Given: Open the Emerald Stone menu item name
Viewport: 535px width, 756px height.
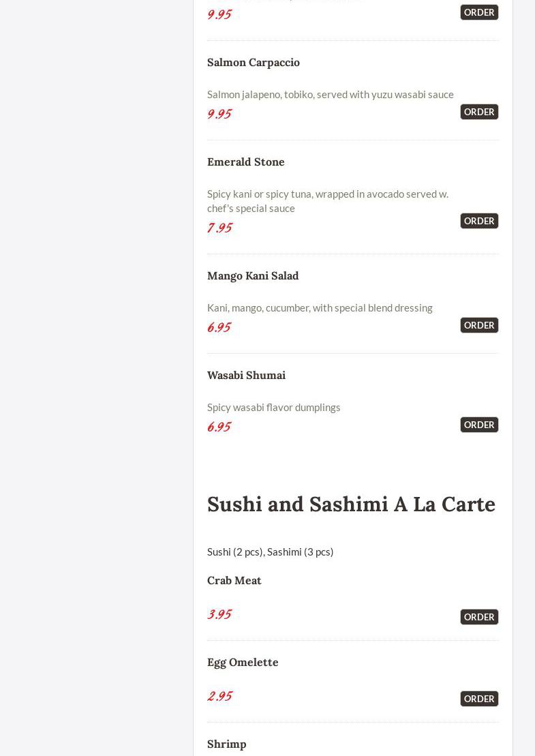Looking at the screenshot, I should (x=246, y=162).
